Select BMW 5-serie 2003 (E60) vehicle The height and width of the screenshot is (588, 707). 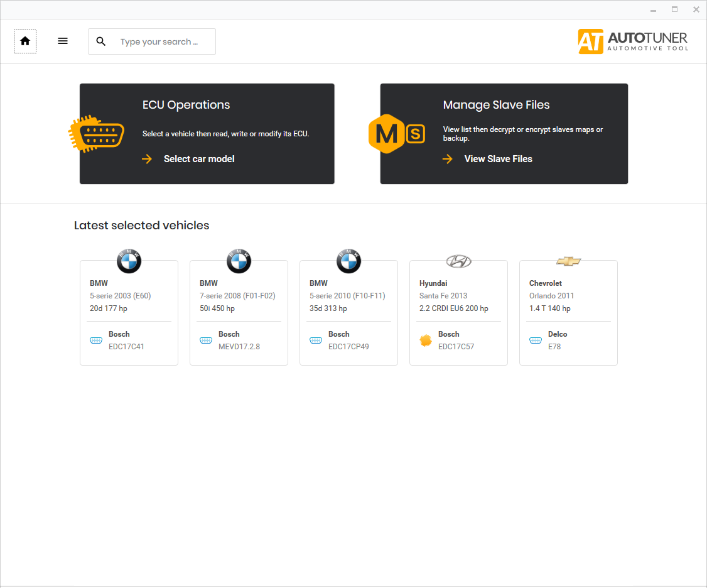pos(129,302)
